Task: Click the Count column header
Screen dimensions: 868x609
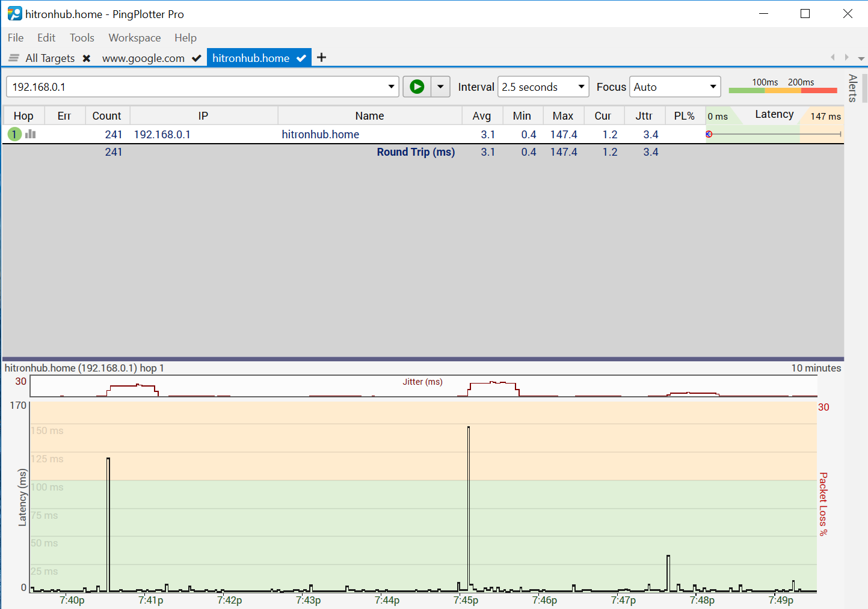Action: point(107,115)
